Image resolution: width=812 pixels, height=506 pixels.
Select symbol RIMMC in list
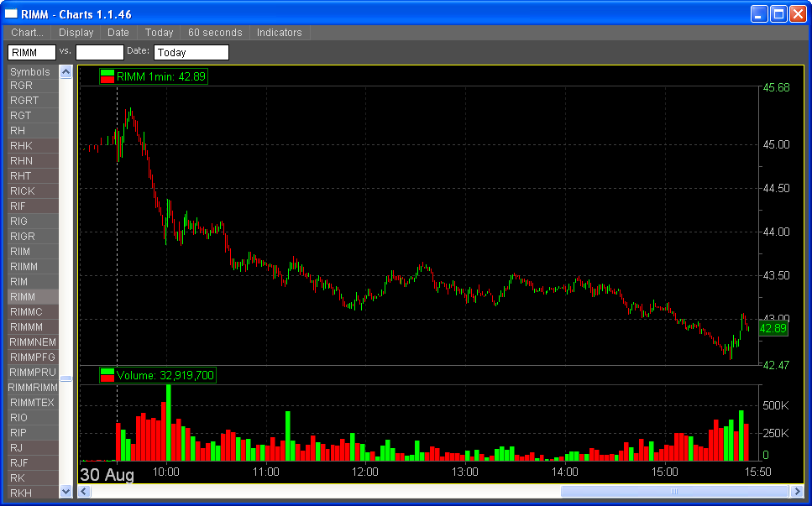33,312
